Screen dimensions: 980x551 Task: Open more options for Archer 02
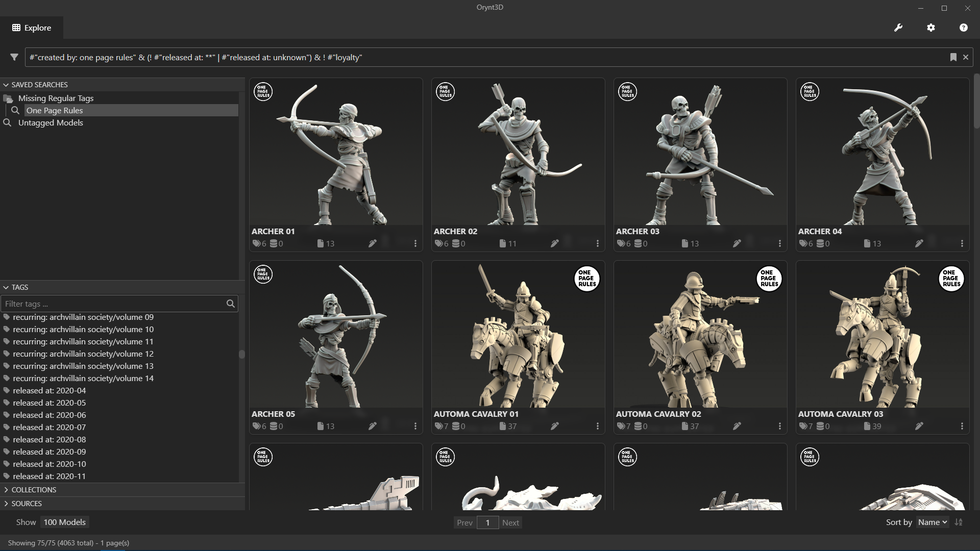pyautogui.click(x=597, y=243)
